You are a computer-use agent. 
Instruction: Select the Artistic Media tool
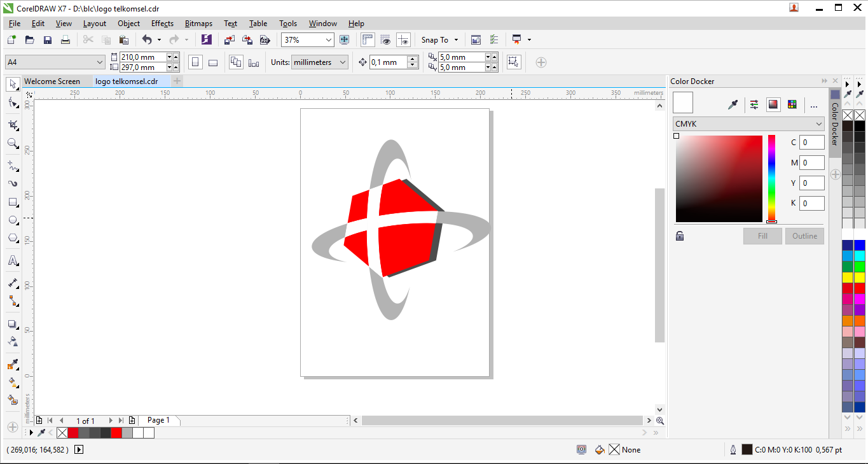pos(13,184)
